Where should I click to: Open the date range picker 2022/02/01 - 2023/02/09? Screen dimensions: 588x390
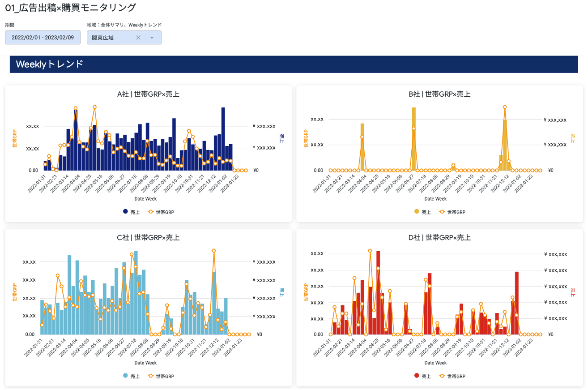[43, 38]
